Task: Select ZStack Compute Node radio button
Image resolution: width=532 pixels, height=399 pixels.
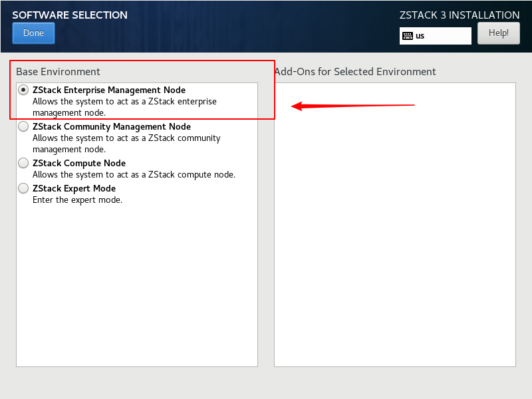Action: tap(23, 163)
